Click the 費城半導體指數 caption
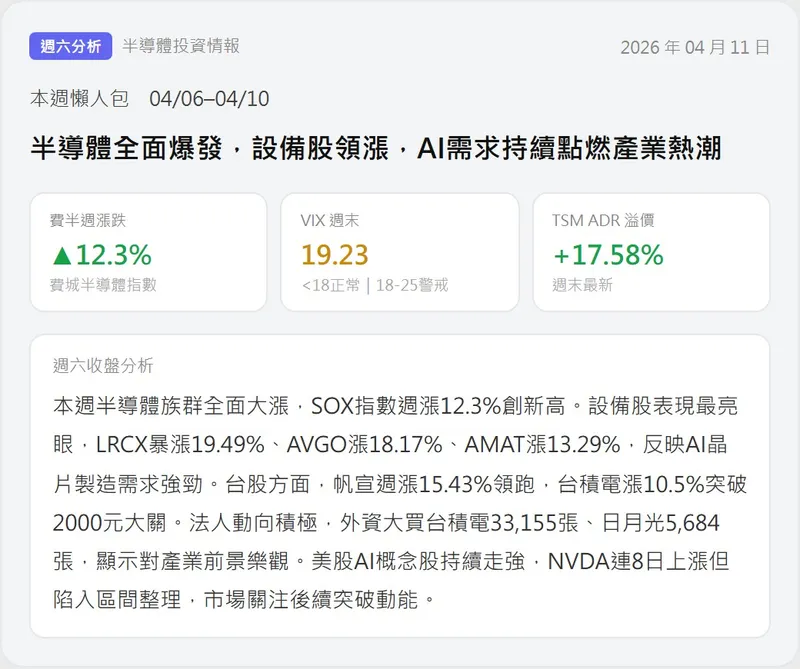800x669 pixels. tap(103, 285)
